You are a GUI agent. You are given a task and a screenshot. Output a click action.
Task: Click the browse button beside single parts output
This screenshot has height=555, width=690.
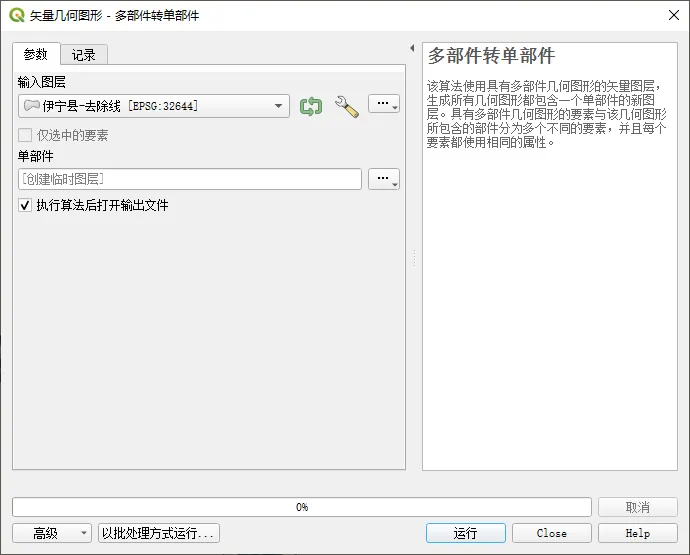[384, 179]
